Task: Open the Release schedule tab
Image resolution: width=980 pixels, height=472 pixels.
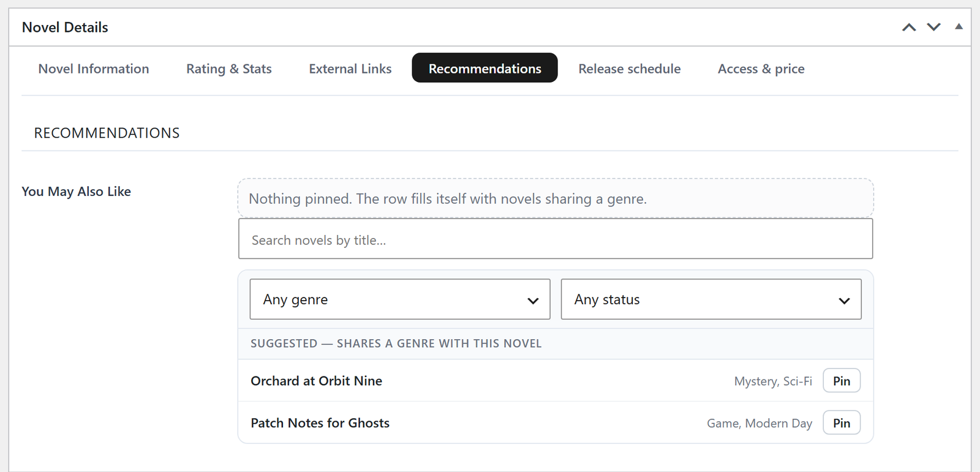Action: click(x=630, y=69)
